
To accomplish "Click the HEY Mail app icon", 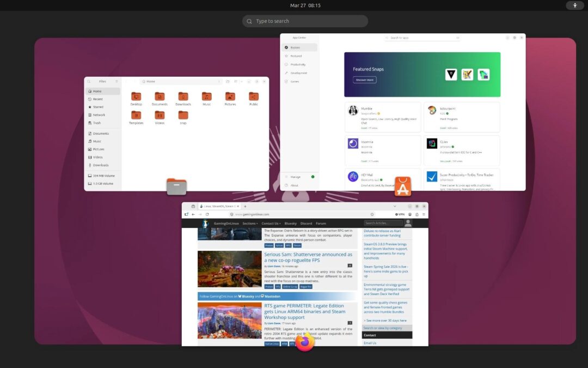I will 353,177.
